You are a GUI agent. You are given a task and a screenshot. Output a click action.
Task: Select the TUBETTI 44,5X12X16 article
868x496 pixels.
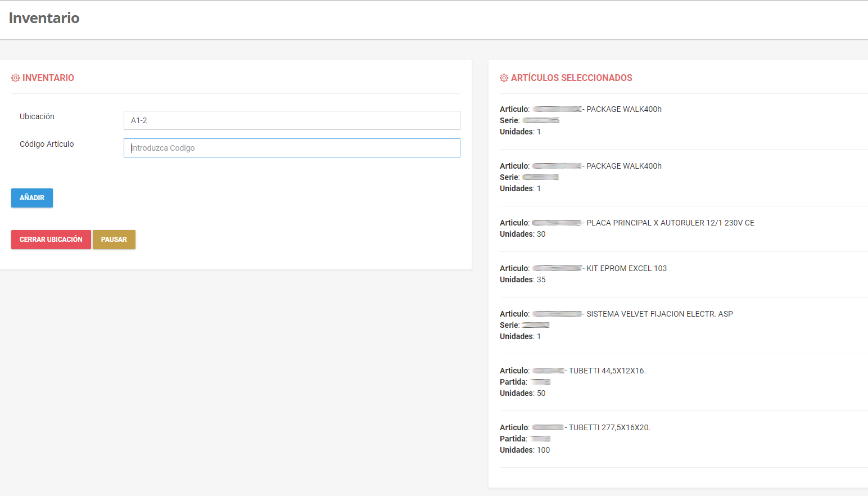pos(607,371)
